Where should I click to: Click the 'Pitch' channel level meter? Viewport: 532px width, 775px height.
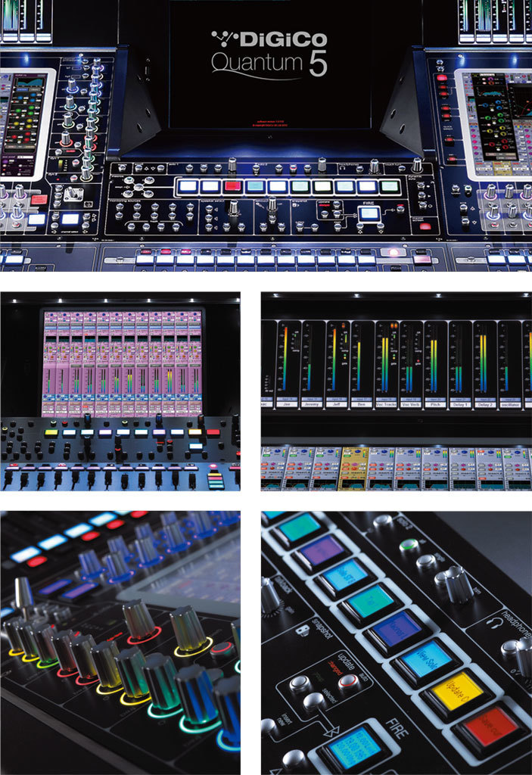coord(434,364)
